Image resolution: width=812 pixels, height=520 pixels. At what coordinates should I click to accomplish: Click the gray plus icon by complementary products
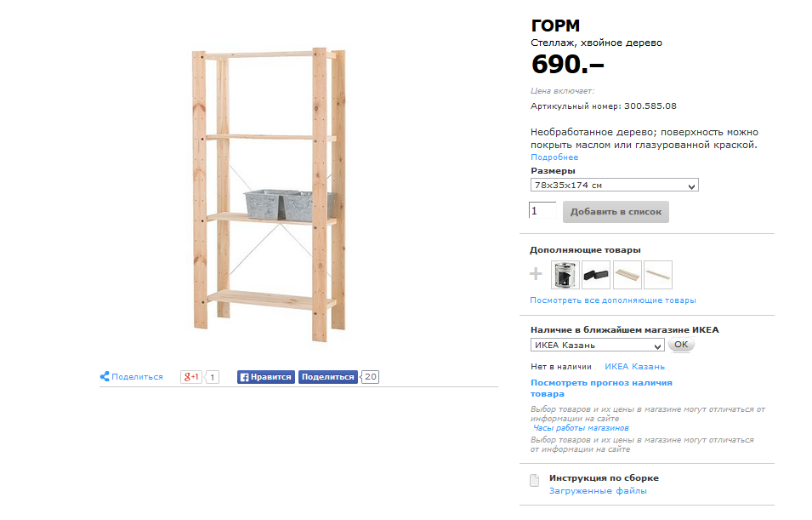click(x=536, y=274)
